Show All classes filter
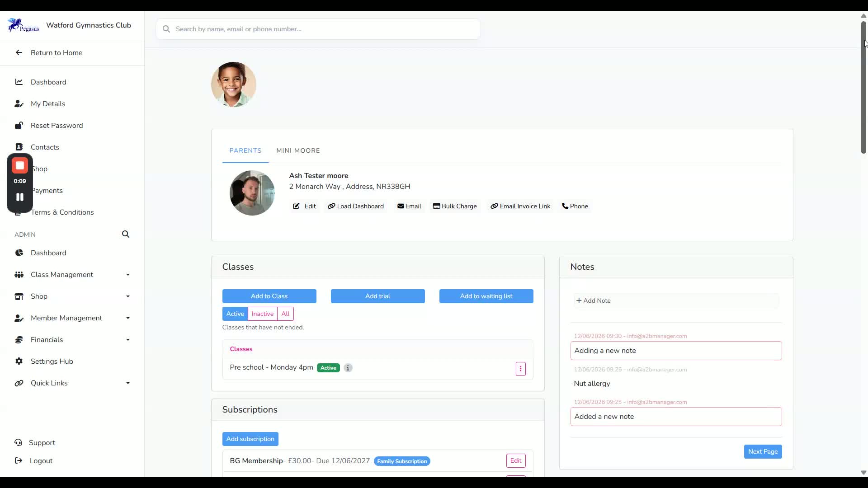868x488 pixels. click(x=285, y=314)
